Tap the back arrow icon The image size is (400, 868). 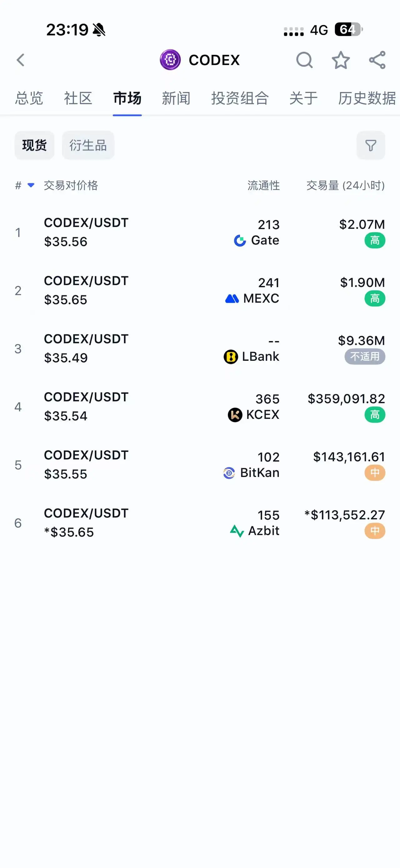(x=21, y=60)
